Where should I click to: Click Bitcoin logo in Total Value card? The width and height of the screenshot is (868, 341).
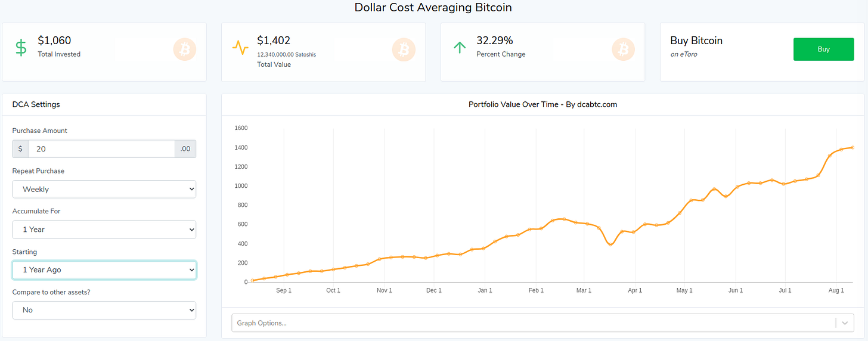pyautogui.click(x=404, y=49)
